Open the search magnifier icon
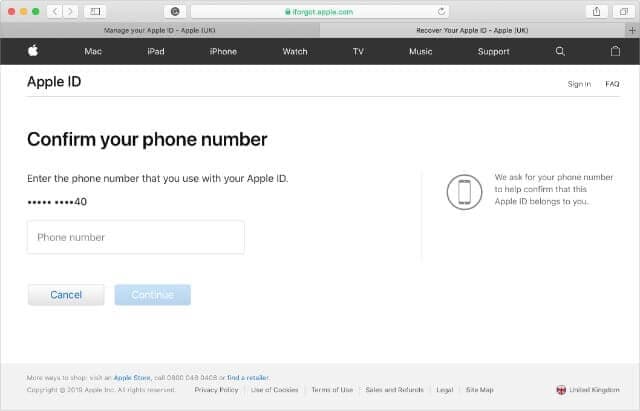This screenshot has height=411, width=640. pos(560,51)
